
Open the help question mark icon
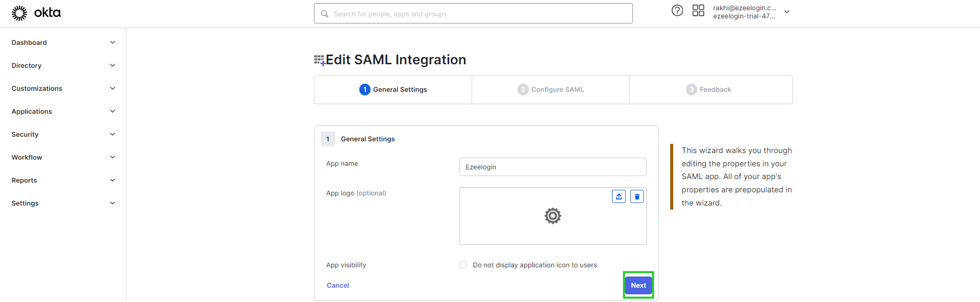(x=677, y=11)
